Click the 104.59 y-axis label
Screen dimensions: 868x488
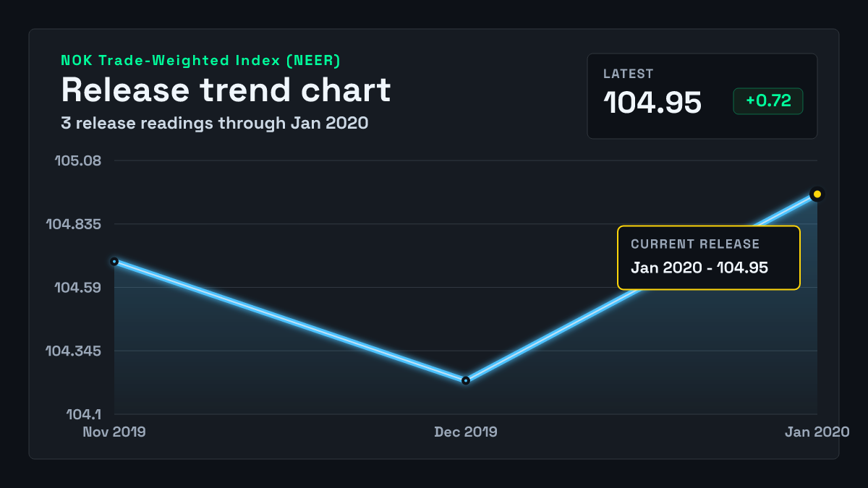coord(78,288)
